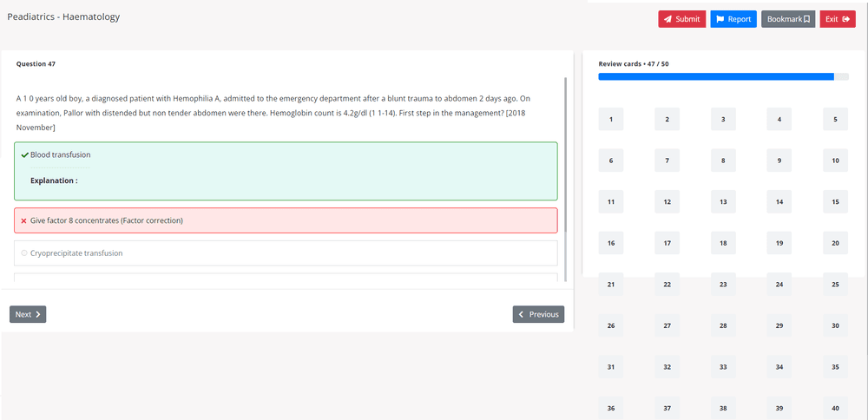This screenshot has height=420, width=868.
Task: Exit the quiz
Action: point(838,19)
